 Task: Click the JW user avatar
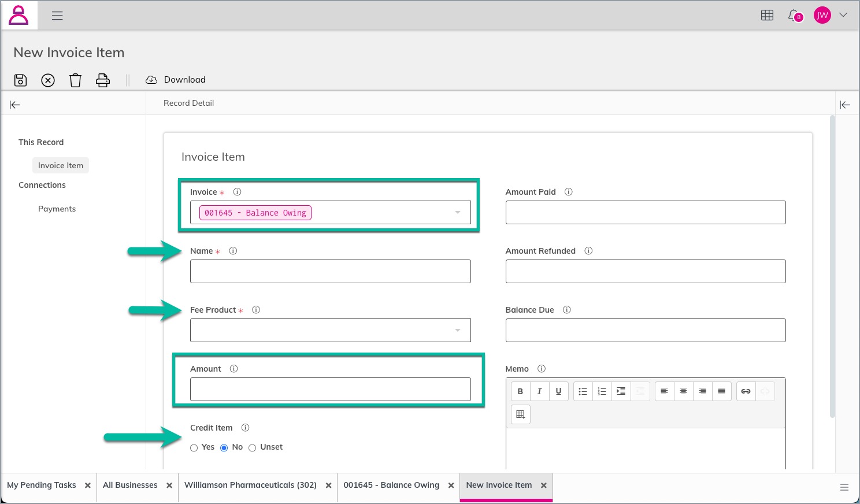822,16
